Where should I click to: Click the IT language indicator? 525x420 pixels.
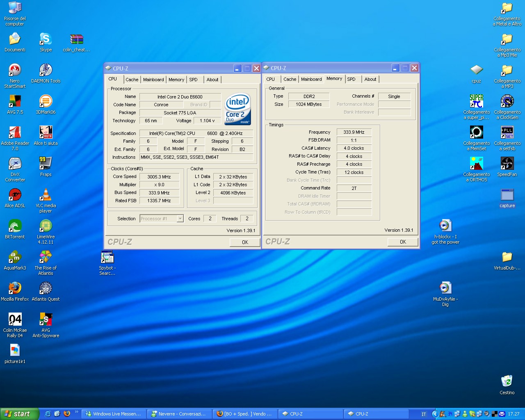pos(424,414)
